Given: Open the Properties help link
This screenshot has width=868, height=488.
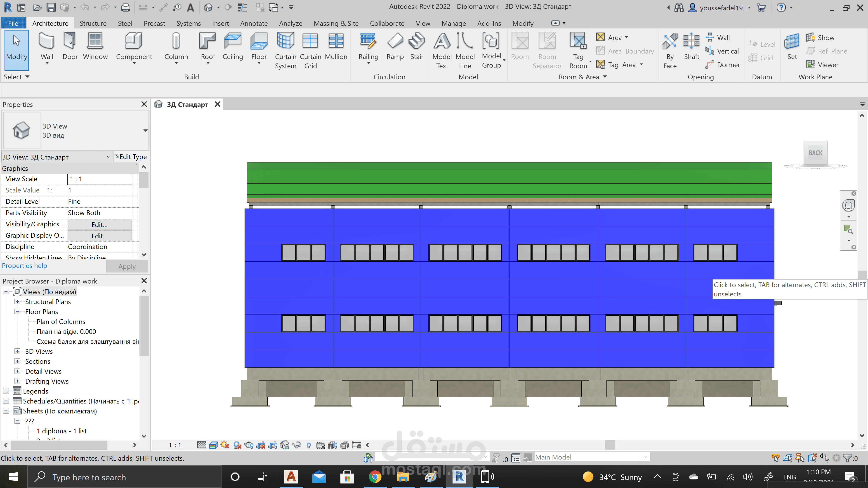Looking at the screenshot, I should pos(24,266).
